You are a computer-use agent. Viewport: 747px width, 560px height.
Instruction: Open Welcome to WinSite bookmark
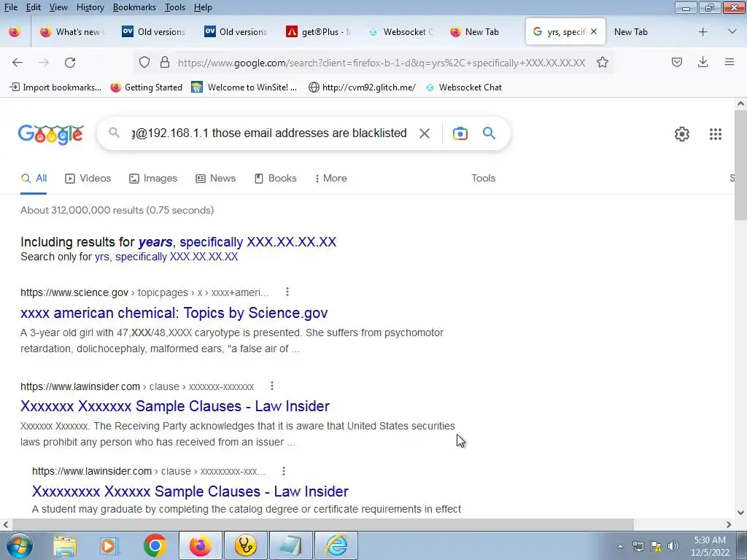click(x=244, y=87)
